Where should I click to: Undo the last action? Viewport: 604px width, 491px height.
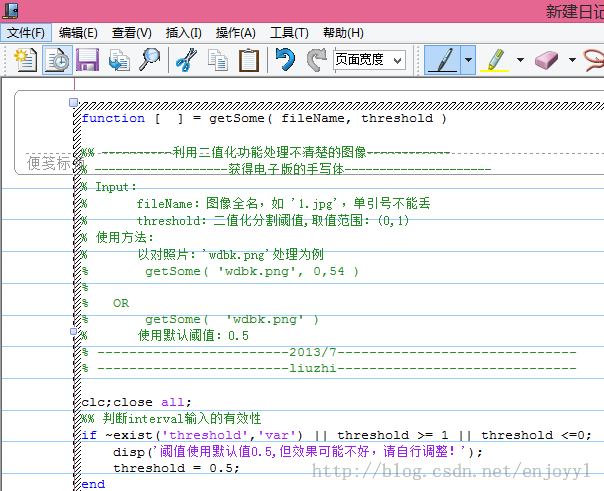tap(285, 60)
